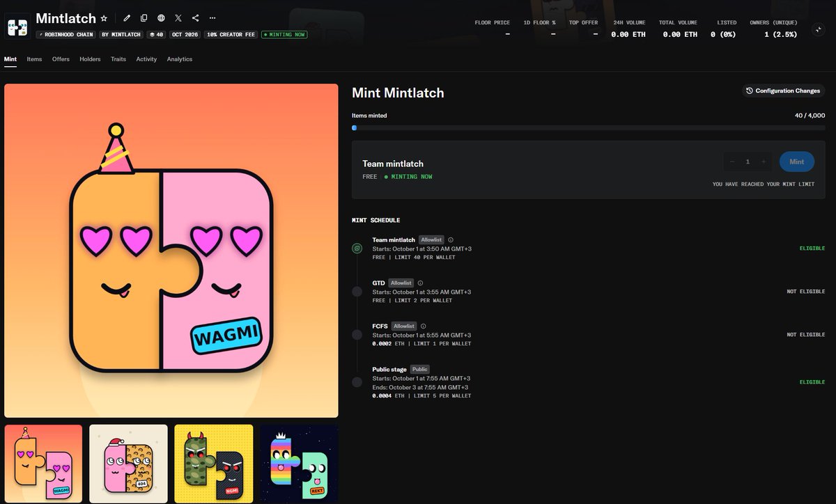
Task: Select the rainbow crown REKT thumbnail
Action: click(x=299, y=464)
